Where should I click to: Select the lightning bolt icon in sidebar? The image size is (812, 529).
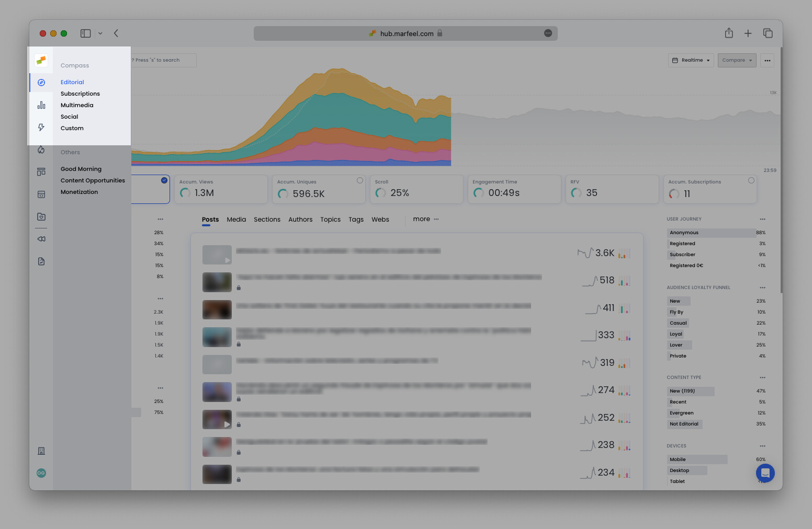pos(41,127)
